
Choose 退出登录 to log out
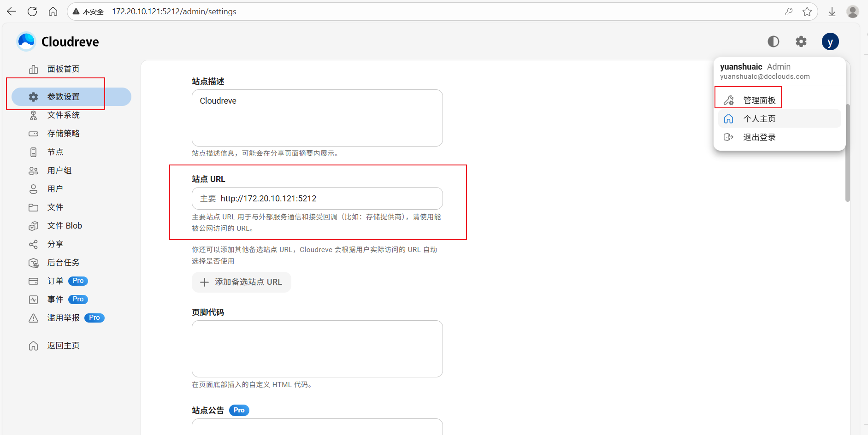[x=779, y=137]
